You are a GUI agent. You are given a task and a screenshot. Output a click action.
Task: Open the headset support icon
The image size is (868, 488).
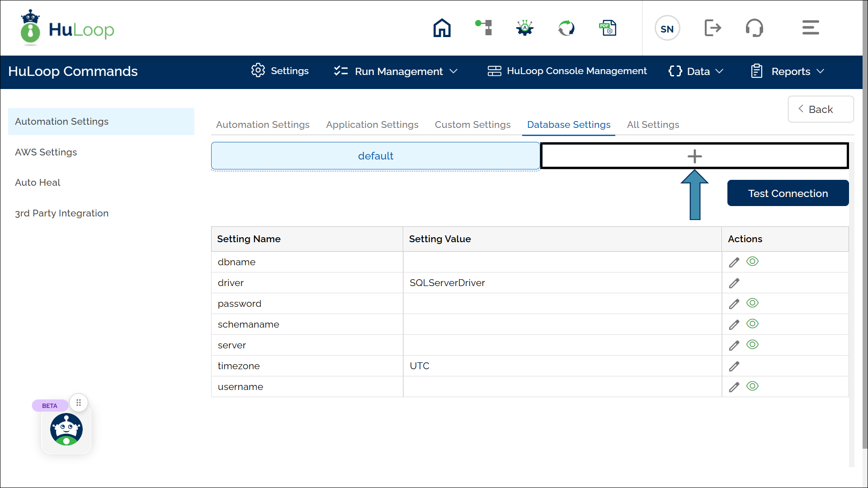[754, 28]
